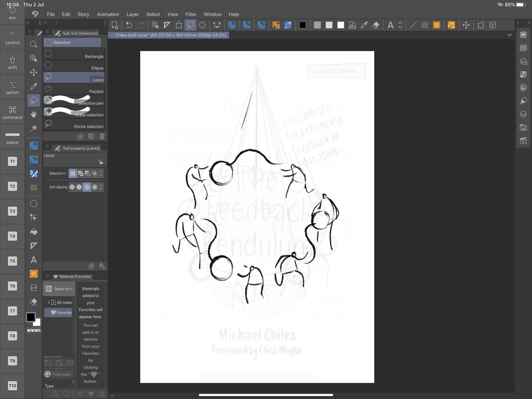Select the Favorite material folder
The image size is (532, 399).
click(x=58, y=312)
